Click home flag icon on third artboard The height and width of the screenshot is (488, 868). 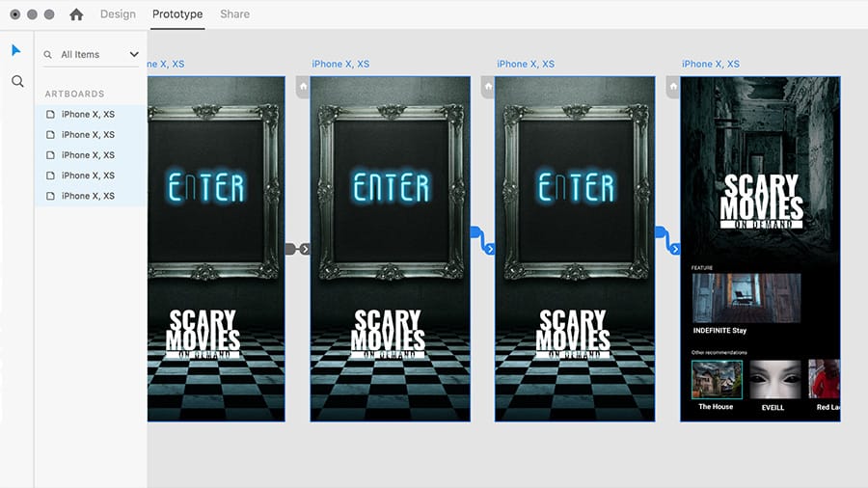click(488, 87)
